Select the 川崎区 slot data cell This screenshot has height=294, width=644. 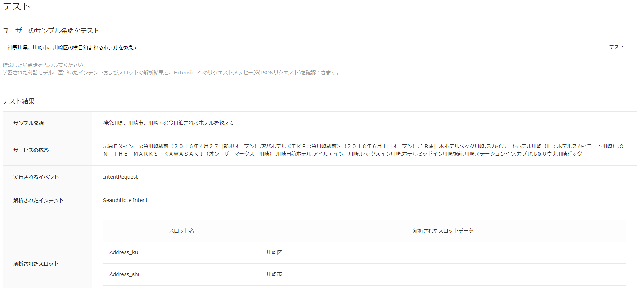tap(443, 253)
